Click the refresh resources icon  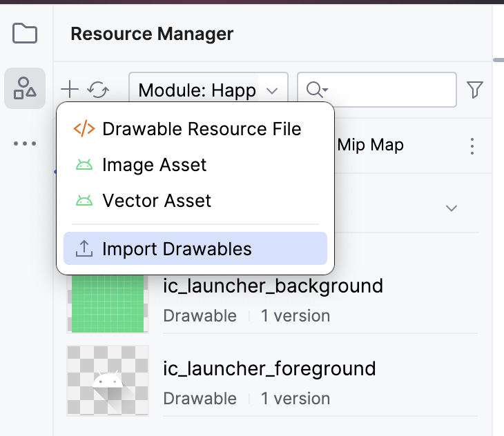coord(99,89)
